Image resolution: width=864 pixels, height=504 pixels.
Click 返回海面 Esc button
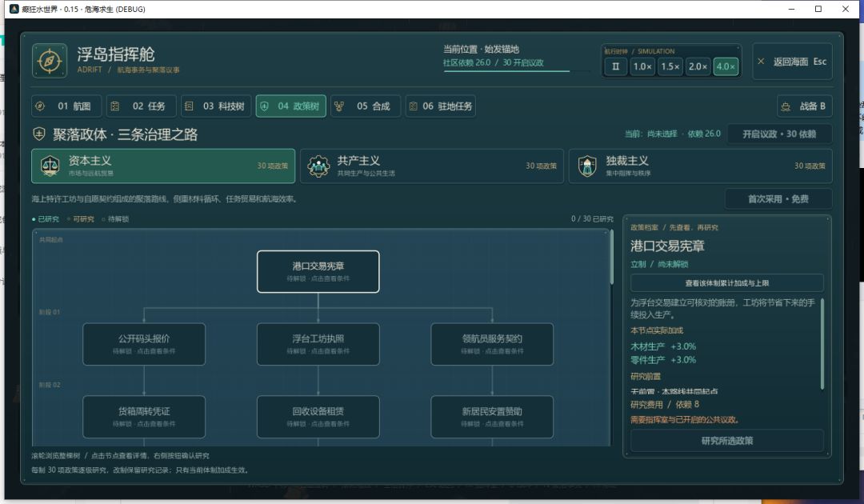coord(792,62)
